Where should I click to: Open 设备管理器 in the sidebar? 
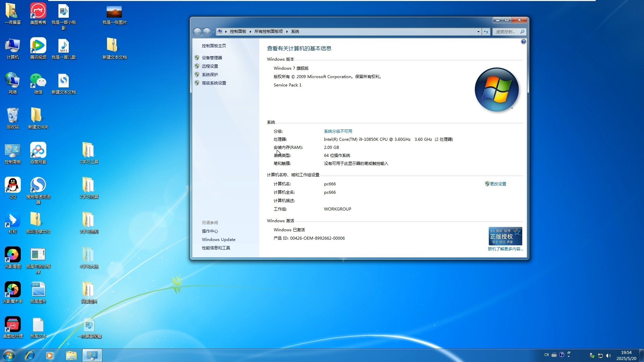pyautogui.click(x=212, y=58)
